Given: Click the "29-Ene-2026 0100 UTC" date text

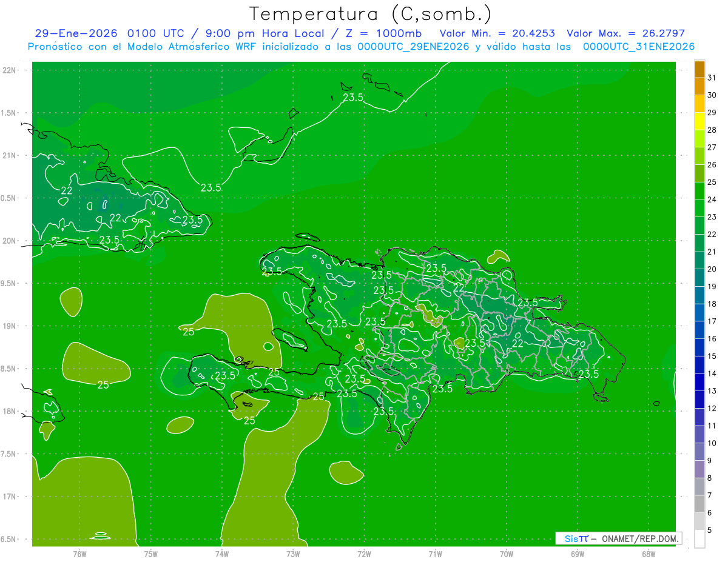Looking at the screenshot, I should pos(109,33).
